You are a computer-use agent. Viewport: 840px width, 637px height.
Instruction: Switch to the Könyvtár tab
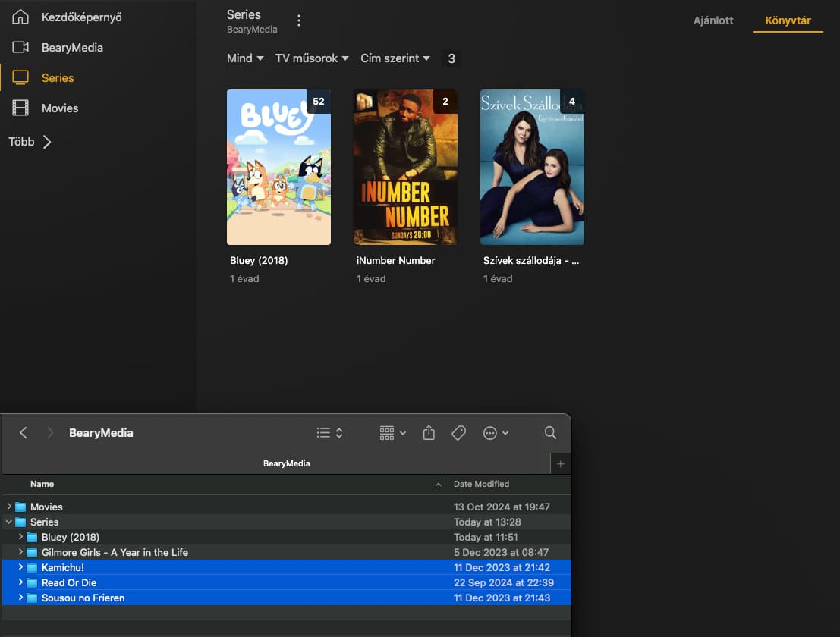(x=788, y=20)
